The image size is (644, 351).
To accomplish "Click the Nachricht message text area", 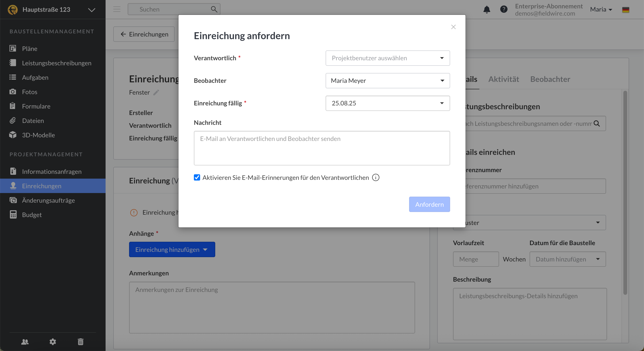I will (322, 148).
